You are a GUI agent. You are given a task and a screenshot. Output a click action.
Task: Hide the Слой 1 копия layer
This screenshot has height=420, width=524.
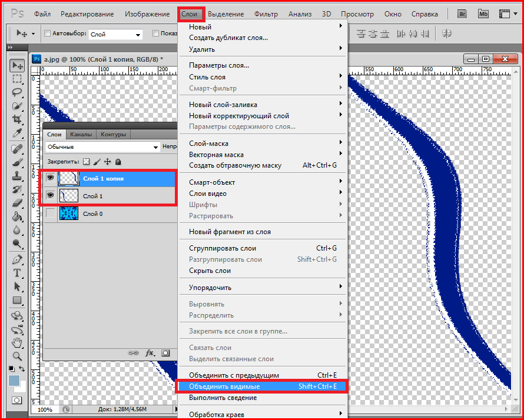coord(50,178)
